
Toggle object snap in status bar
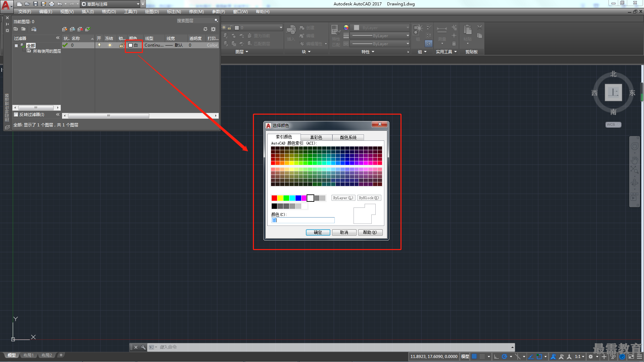click(x=539, y=357)
